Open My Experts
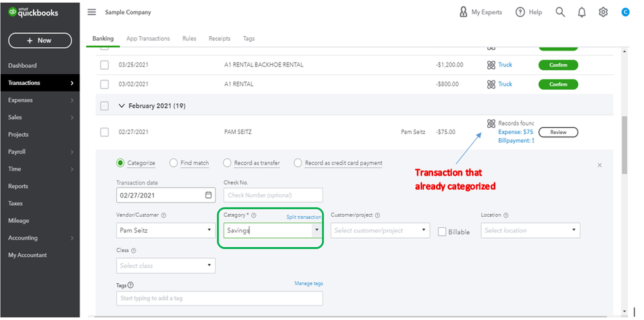 (x=480, y=12)
